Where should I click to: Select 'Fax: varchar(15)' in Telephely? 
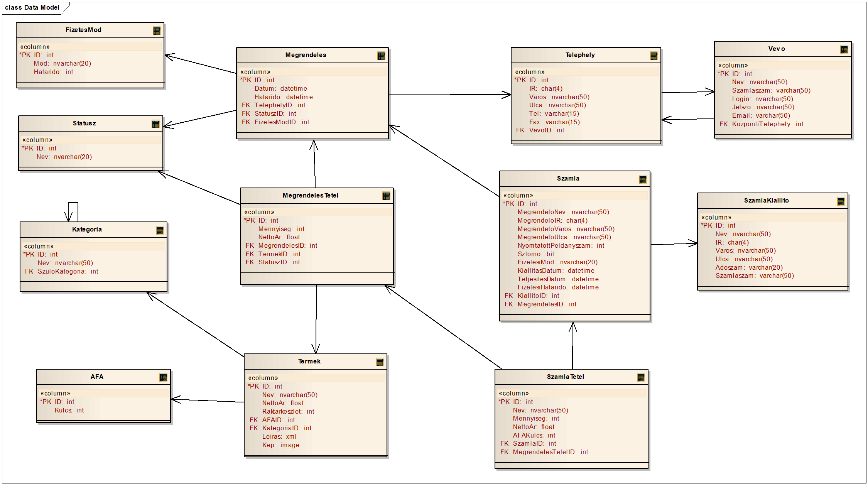(554, 122)
